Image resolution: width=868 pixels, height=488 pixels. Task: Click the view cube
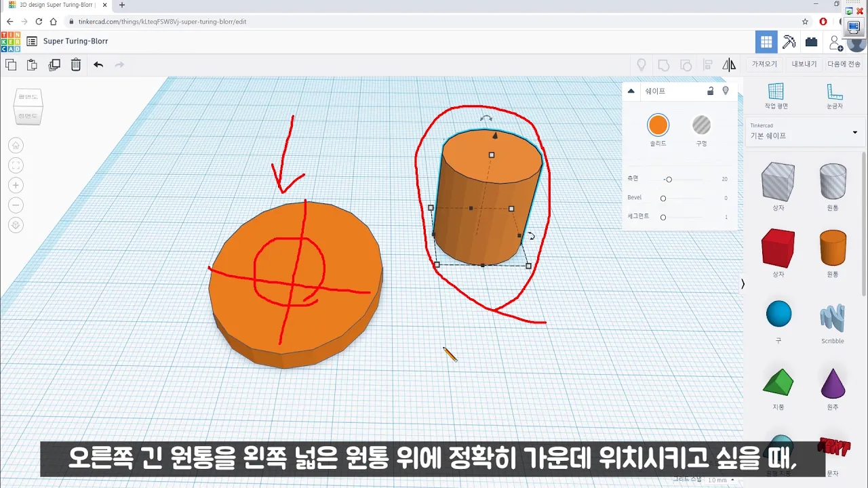pos(28,106)
